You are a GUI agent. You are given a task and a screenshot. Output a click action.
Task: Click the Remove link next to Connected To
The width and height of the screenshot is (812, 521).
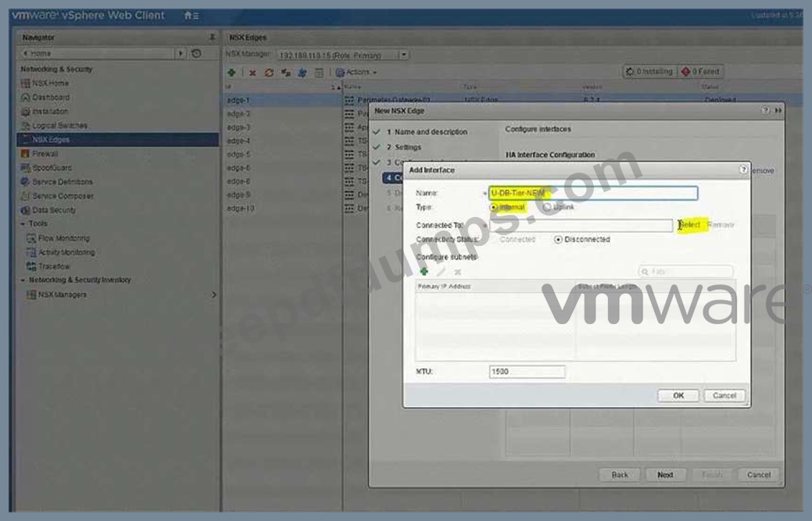[x=721, y=224]
